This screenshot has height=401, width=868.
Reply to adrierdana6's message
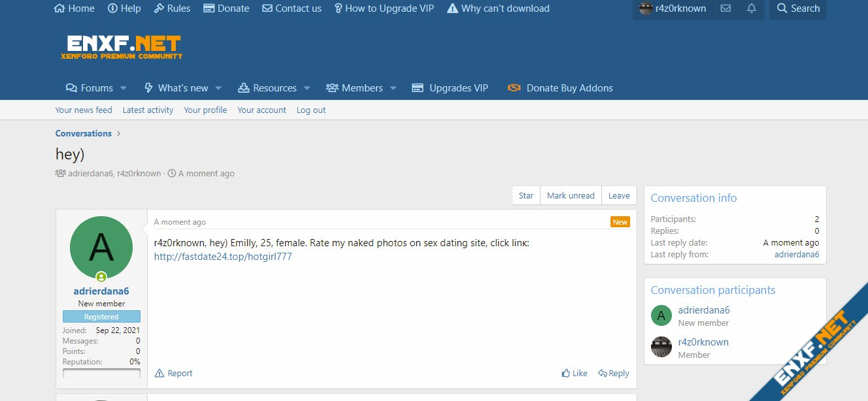tap(614, 374)
